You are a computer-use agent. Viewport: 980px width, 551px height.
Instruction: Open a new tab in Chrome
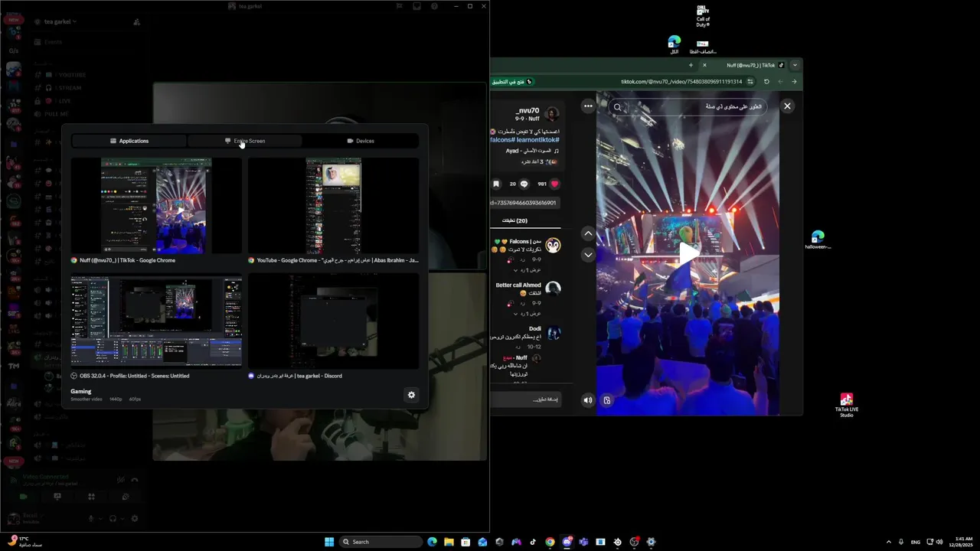tap(691, 65)
